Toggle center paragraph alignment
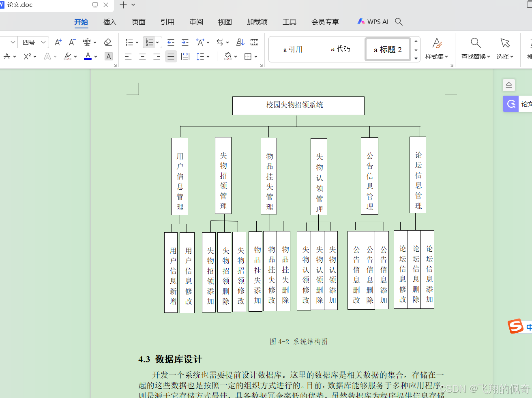The image size is (532, 398). coord(142,56)
